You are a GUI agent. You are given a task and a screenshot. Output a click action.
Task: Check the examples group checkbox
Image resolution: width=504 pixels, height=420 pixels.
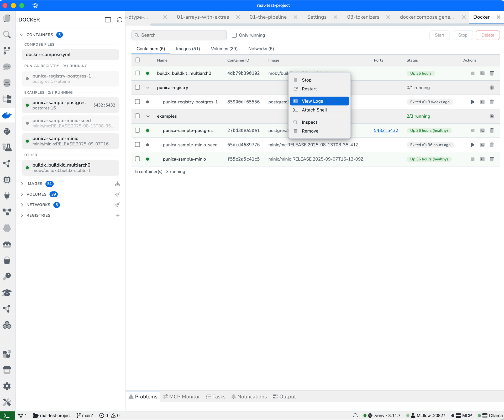click(137, 116)
